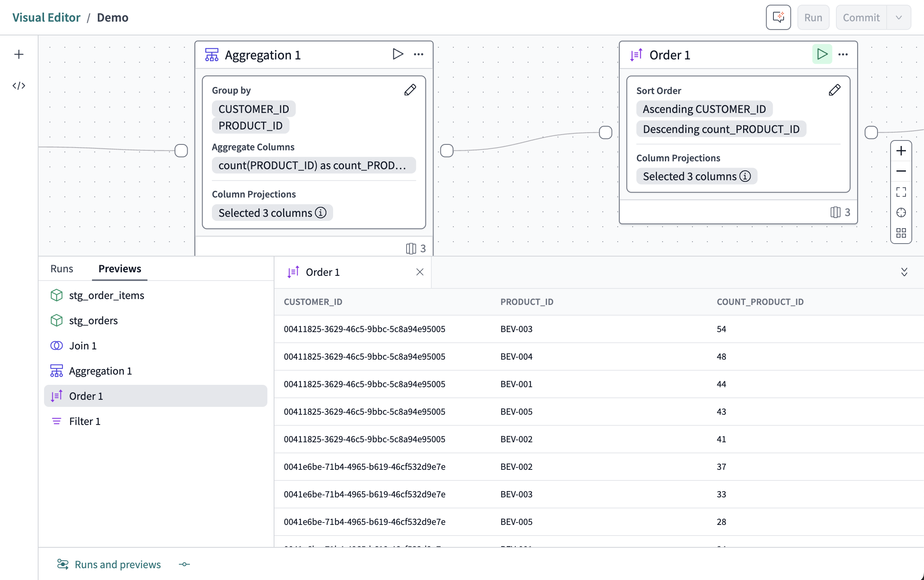This screenshot has height=580, width=924.
Task: Collapse the Order 1 preview panel with chevrons
Action: pos(904,272)
